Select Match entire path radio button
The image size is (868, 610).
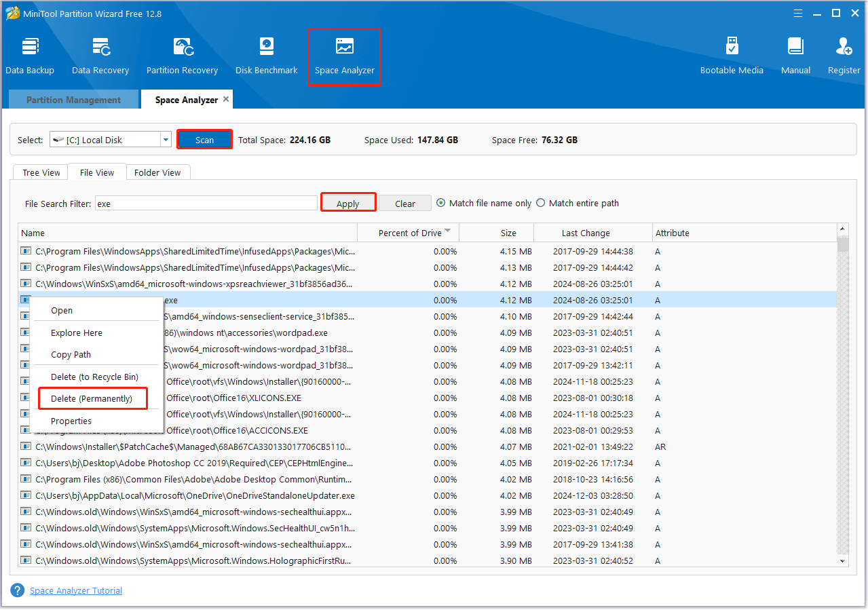click(541, 203)
